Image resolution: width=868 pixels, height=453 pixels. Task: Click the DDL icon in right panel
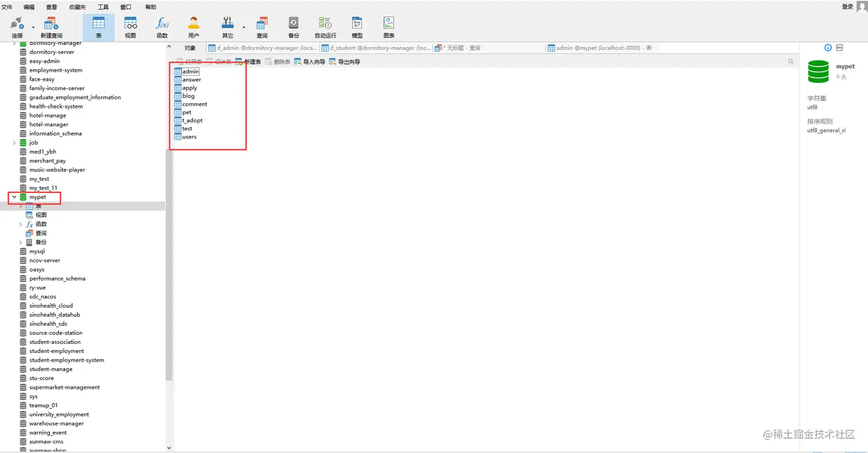tap(839, 48)
